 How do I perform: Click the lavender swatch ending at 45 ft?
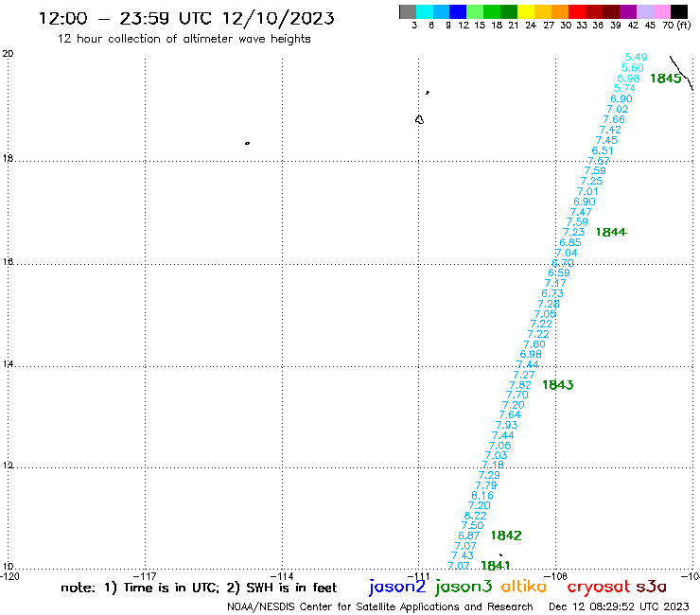pyautogui.click(x=644, y=11)
